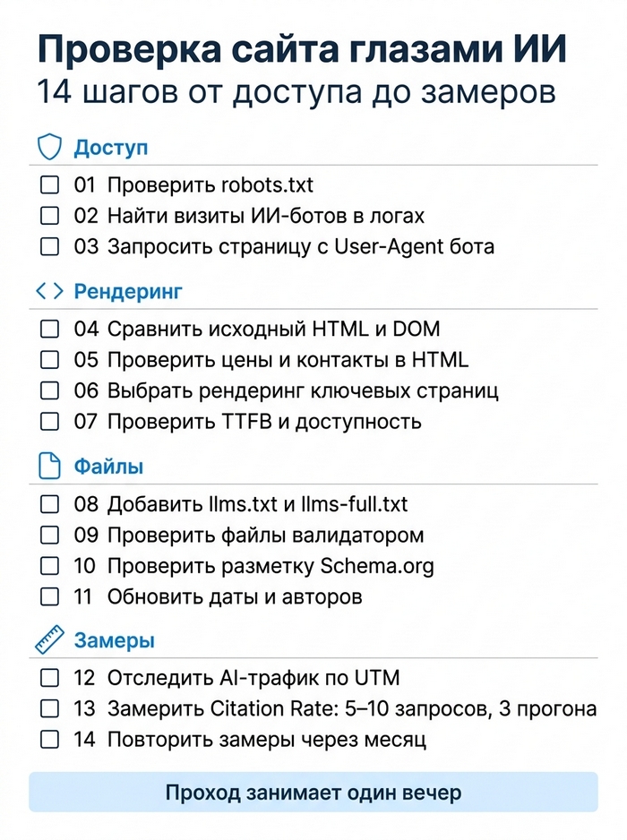Mark checkbox 07 Проверить TTFB и доступность
Viewport: 627px width, 840px height.
(x=50, y=422)
